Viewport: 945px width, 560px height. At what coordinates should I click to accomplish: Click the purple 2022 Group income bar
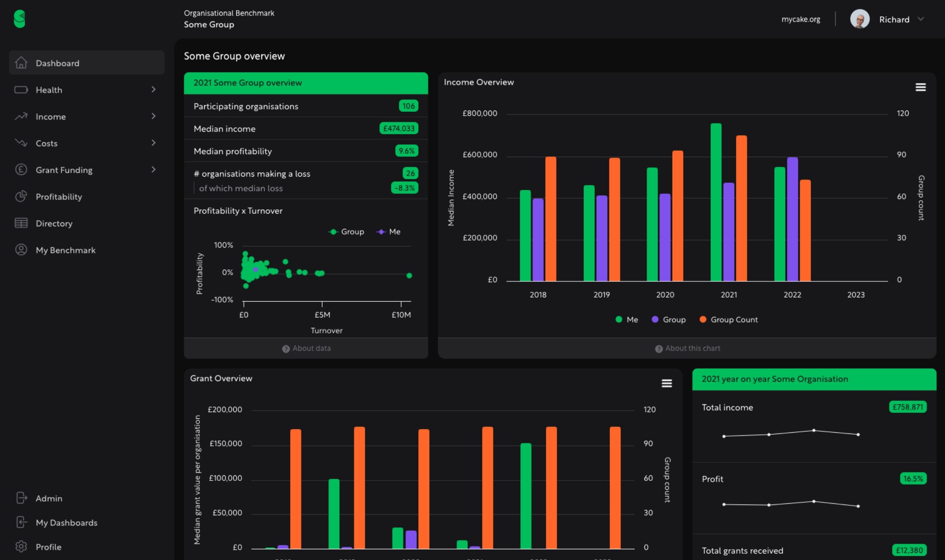(792, 219)
